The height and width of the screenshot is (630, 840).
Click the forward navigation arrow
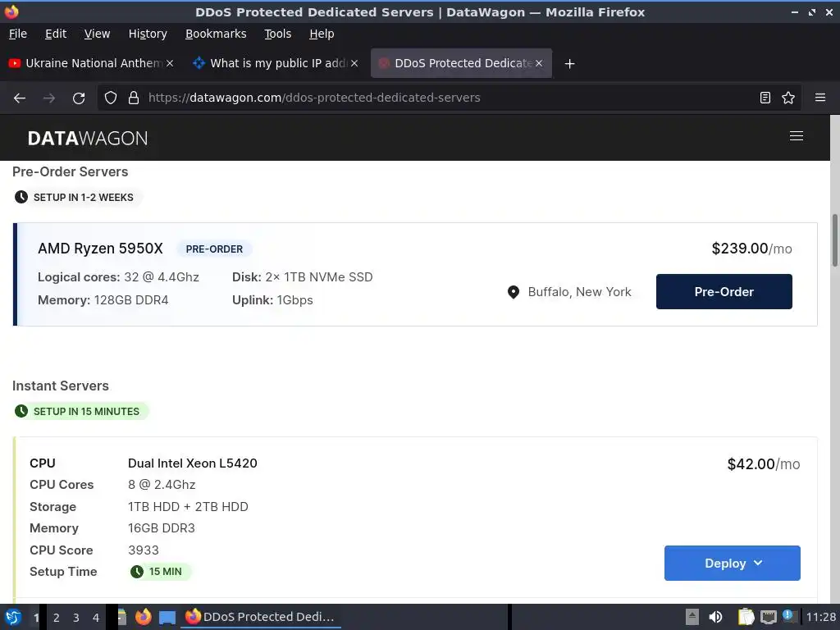(48, 98)
